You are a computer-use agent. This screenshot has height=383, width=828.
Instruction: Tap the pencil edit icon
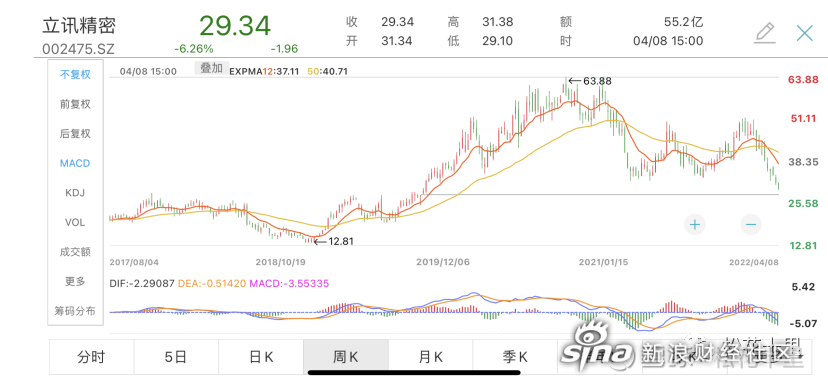[765, 33]
